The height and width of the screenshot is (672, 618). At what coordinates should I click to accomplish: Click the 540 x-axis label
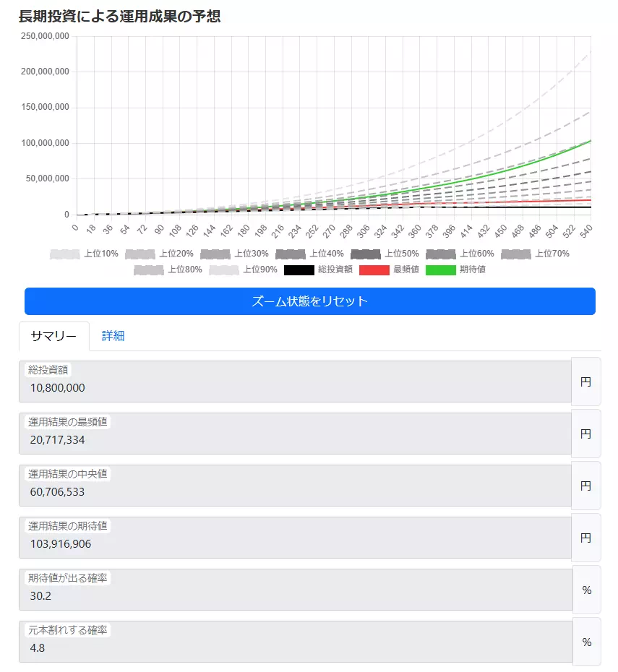(x=585, y=231)
